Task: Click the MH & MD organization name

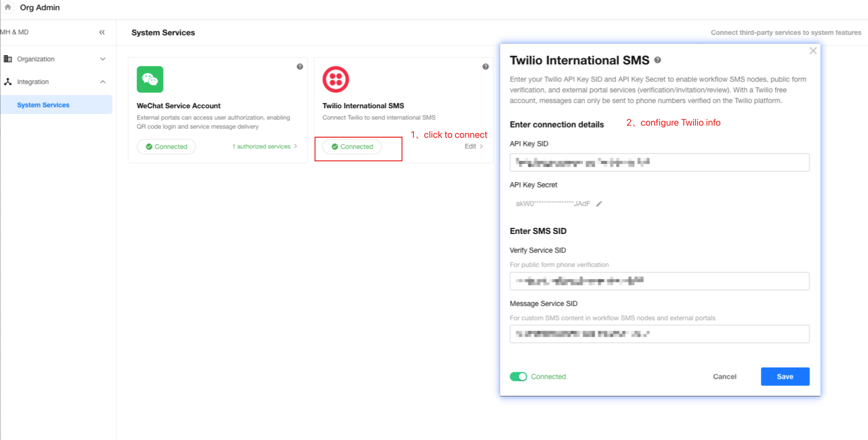Action: [x=14, y=32]
